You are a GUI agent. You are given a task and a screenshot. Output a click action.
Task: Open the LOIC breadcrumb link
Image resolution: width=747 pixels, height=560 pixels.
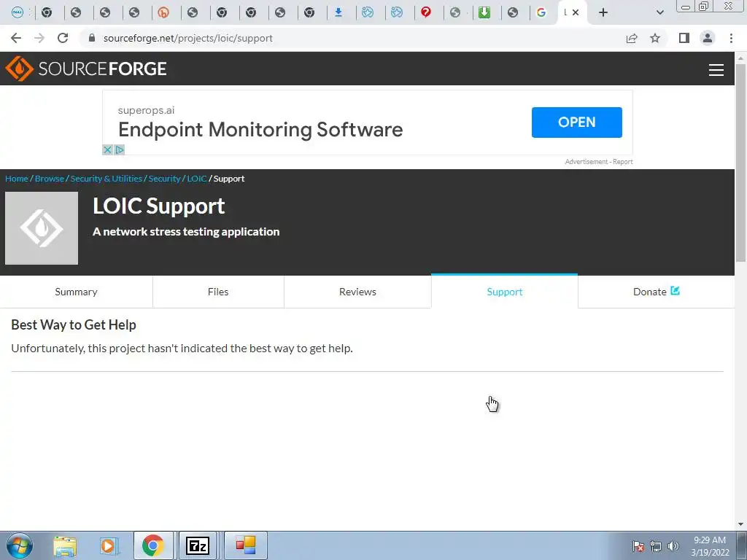click(197, 179)
